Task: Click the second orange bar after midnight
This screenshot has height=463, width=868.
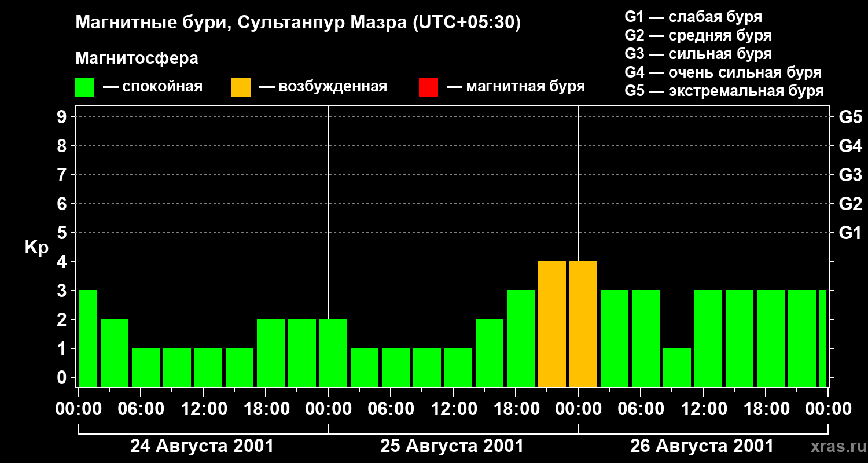Action: [583, 324]
